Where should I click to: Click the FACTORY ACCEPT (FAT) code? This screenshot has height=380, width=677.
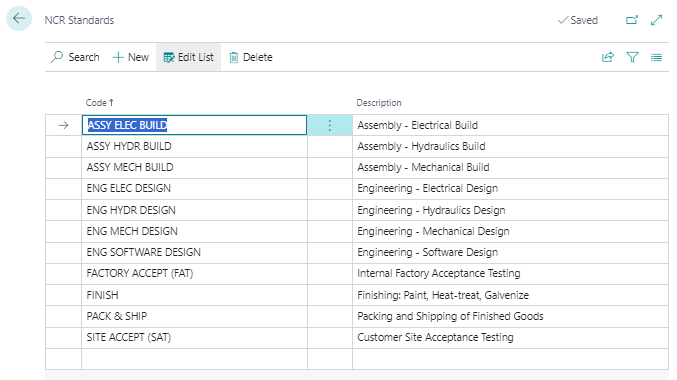pyautogui.click(x=139, y=273)
